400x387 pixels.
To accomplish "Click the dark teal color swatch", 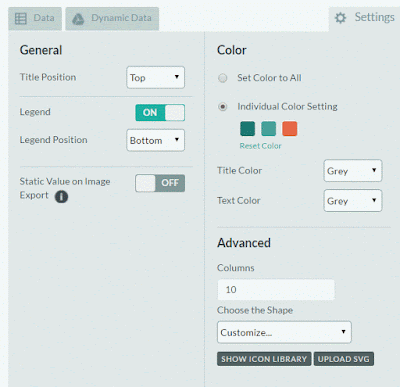I will (x=247, y=129).
